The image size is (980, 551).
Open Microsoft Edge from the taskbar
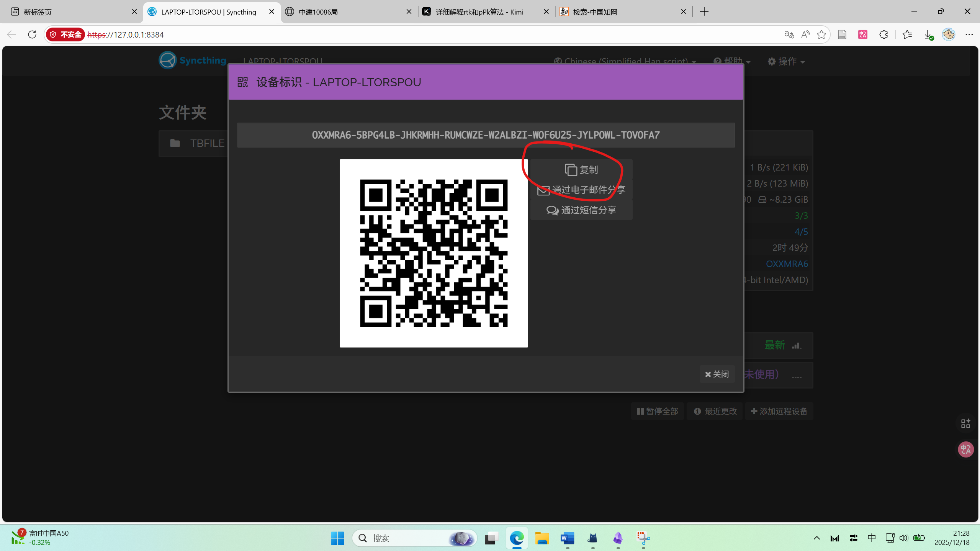tap(517, 538)
